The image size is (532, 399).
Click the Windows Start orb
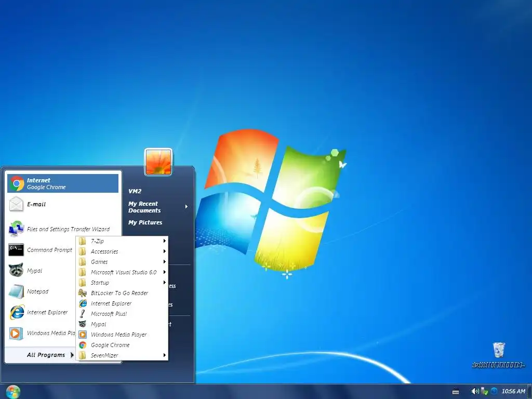click(13, 392)
